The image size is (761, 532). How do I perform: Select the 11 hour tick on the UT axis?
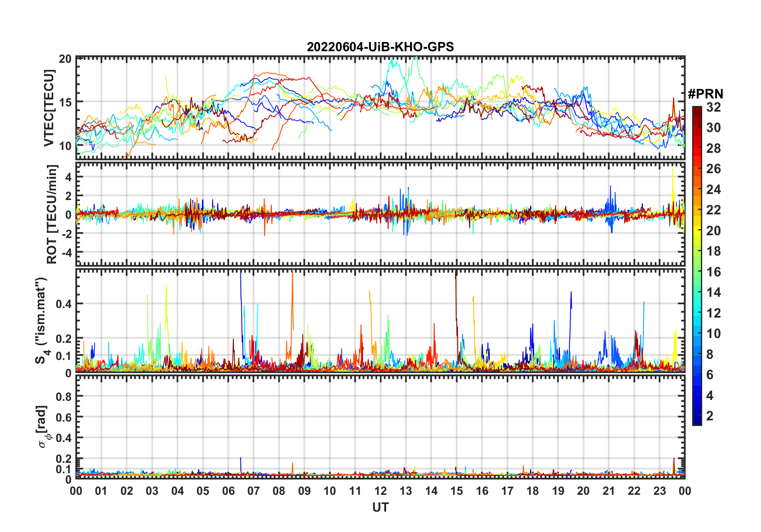click(355, 491)
